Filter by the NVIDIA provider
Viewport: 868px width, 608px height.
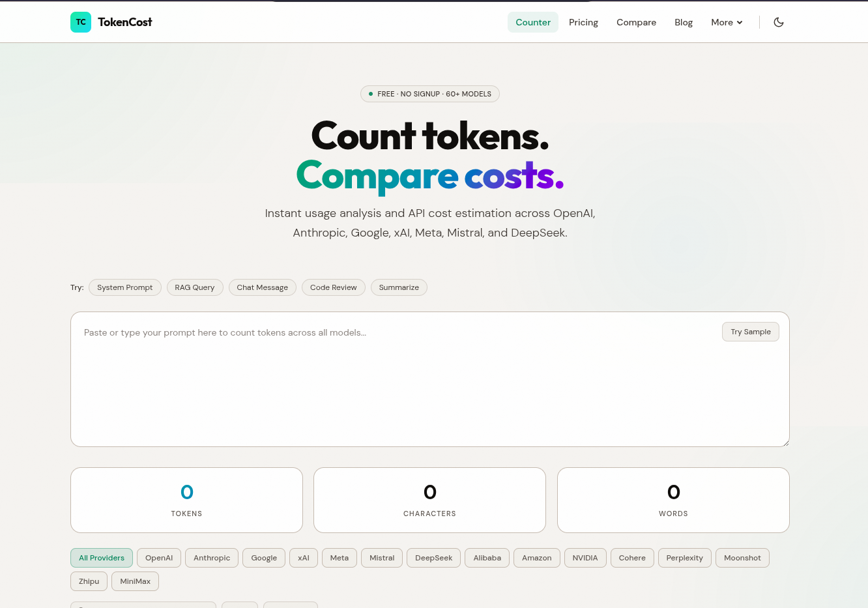(x=585, y=558)
